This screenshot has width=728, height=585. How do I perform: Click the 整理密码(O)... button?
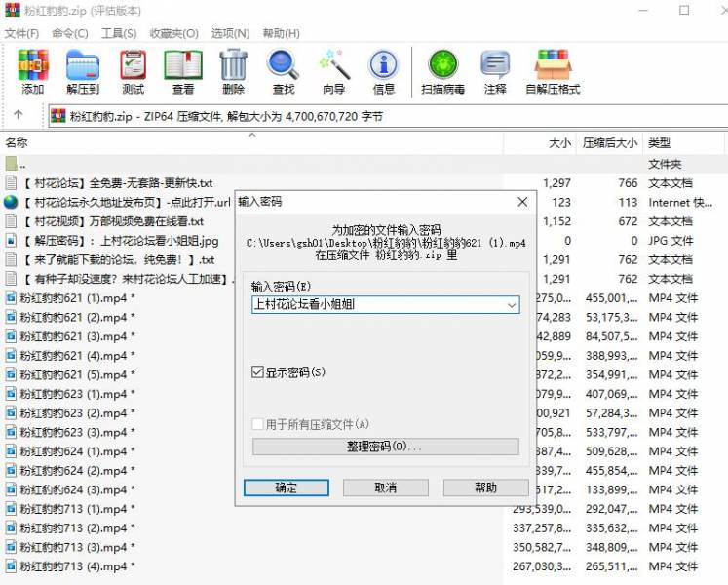click(385, 447)
